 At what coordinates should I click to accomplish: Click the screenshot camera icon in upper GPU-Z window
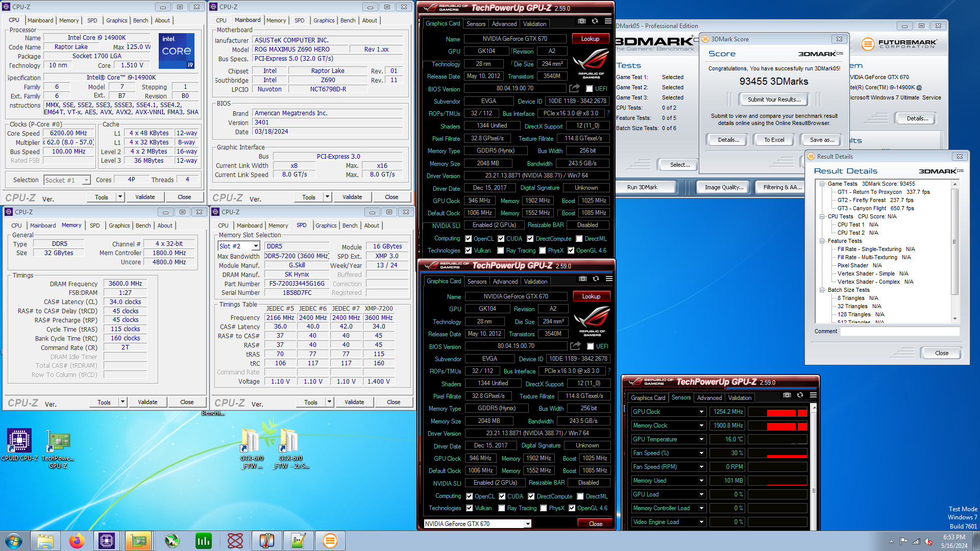[582, 21]
